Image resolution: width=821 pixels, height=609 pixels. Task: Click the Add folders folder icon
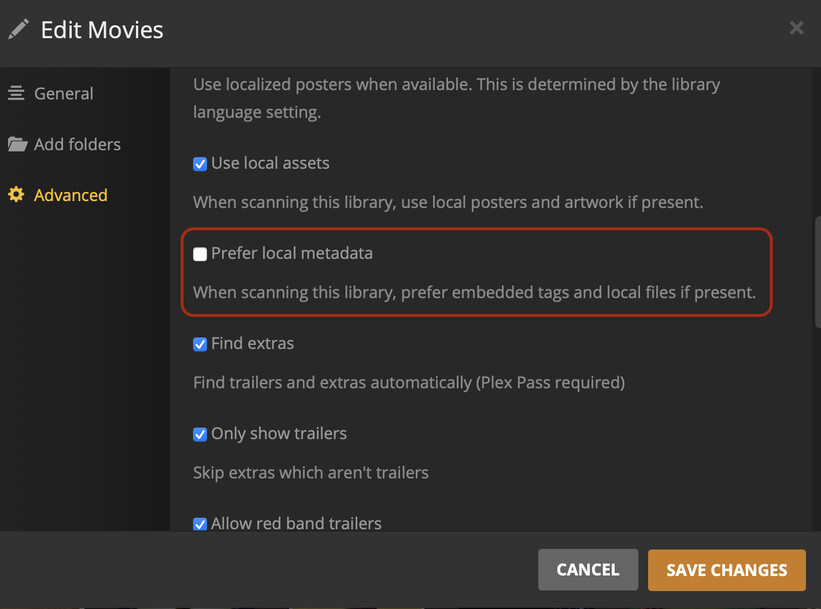(x=17, y=144)
